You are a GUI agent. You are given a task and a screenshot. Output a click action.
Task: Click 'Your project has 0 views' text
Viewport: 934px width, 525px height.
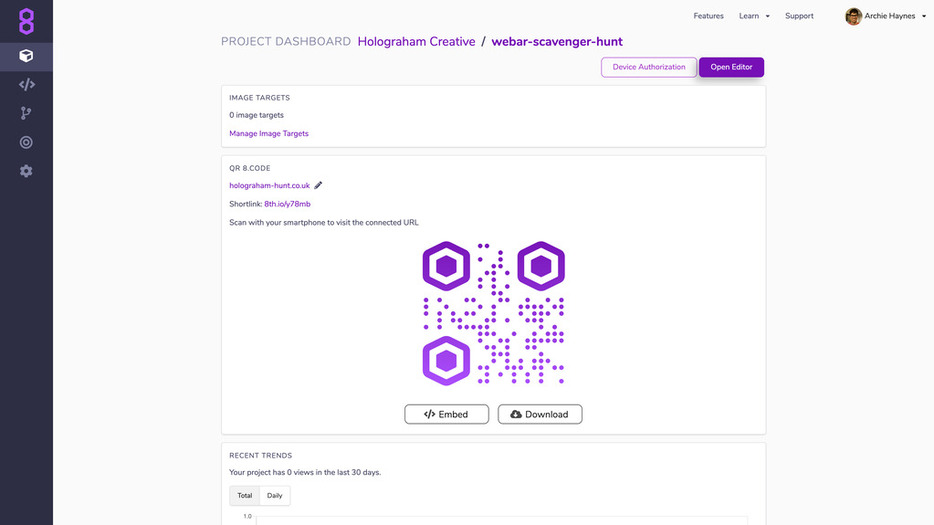(305, 473)
